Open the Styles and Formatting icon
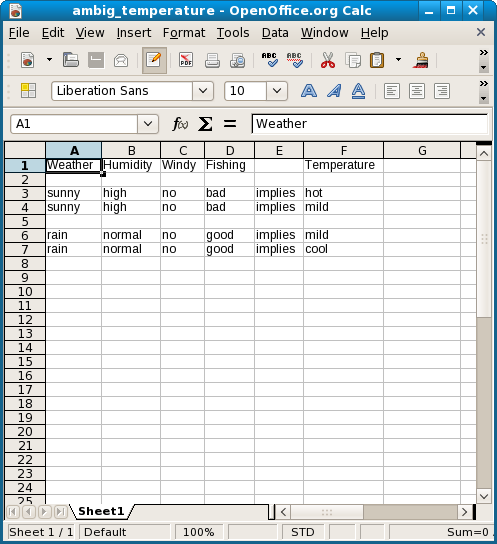Screen dimensions: 497x544 pos(28,91)
